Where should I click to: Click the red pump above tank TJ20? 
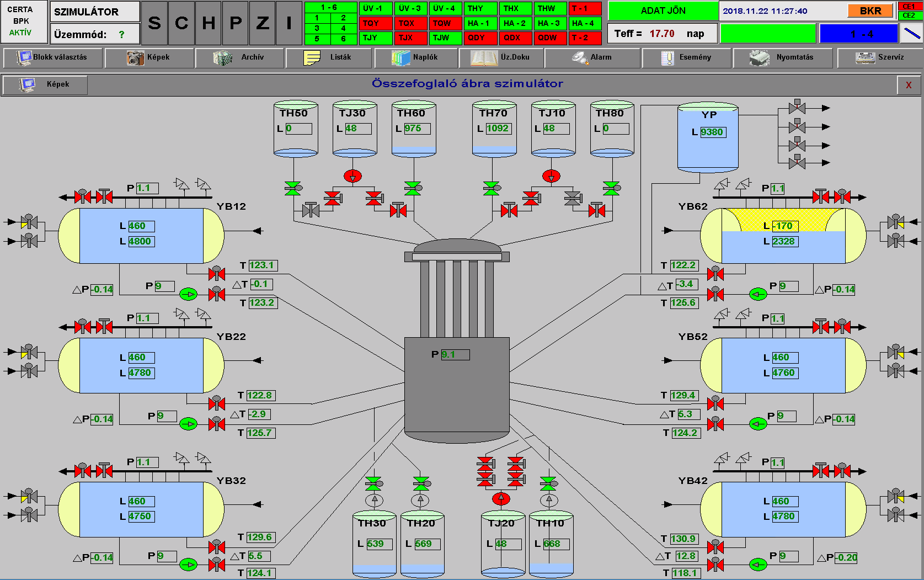501,499
